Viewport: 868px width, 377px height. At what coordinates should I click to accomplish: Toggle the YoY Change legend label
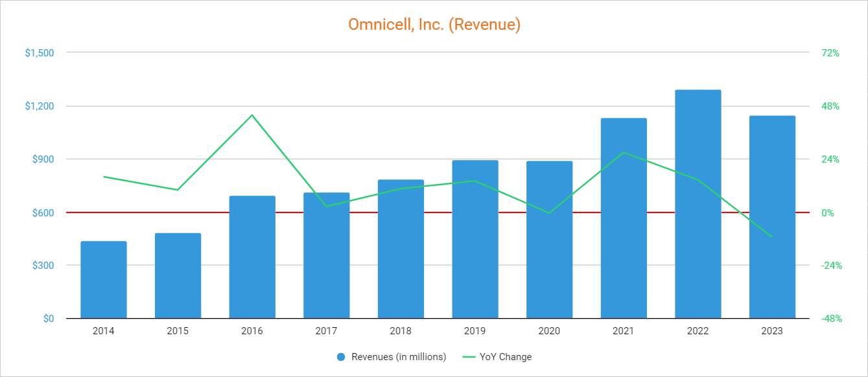click(x=506, y=357)
